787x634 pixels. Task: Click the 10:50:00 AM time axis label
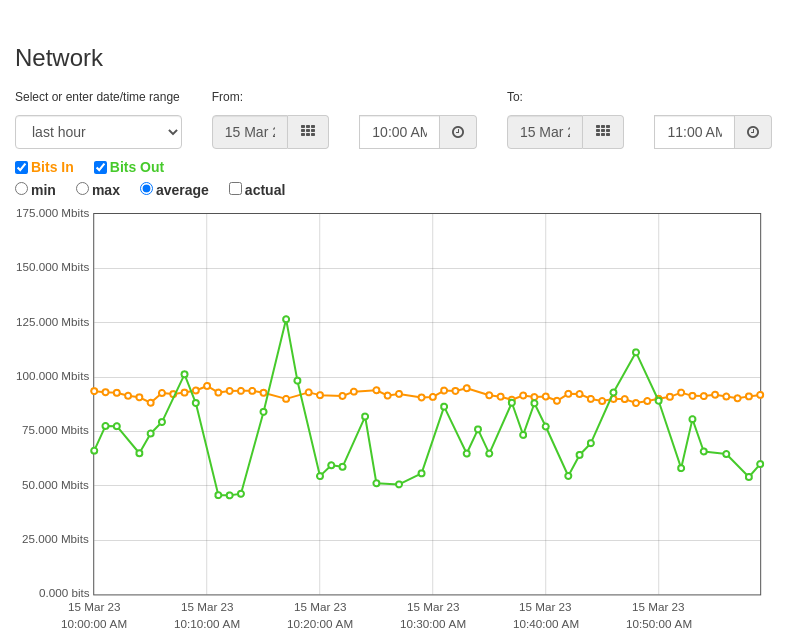[659, 624]
